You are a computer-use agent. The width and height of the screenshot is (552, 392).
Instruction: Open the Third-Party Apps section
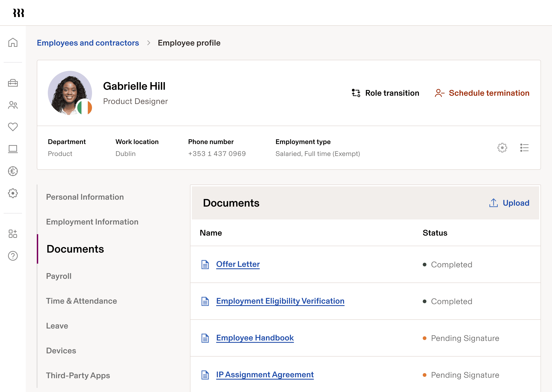pyautogui.click(x=78, y=375)
